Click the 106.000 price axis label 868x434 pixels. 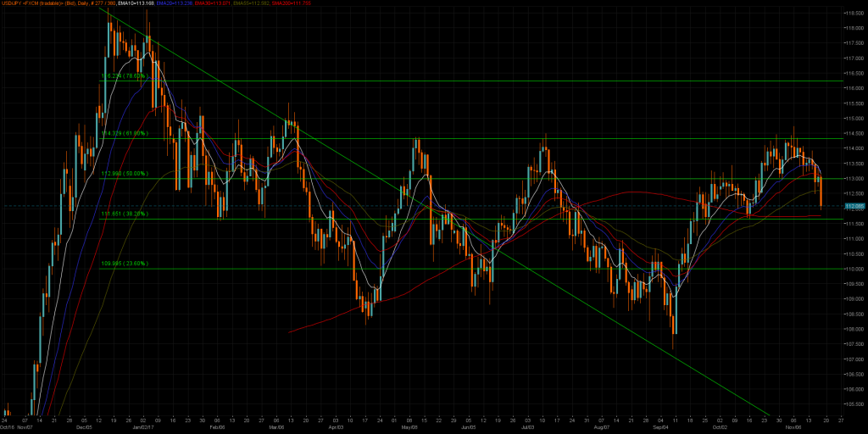pyautogui.click(x=855, y=389)
